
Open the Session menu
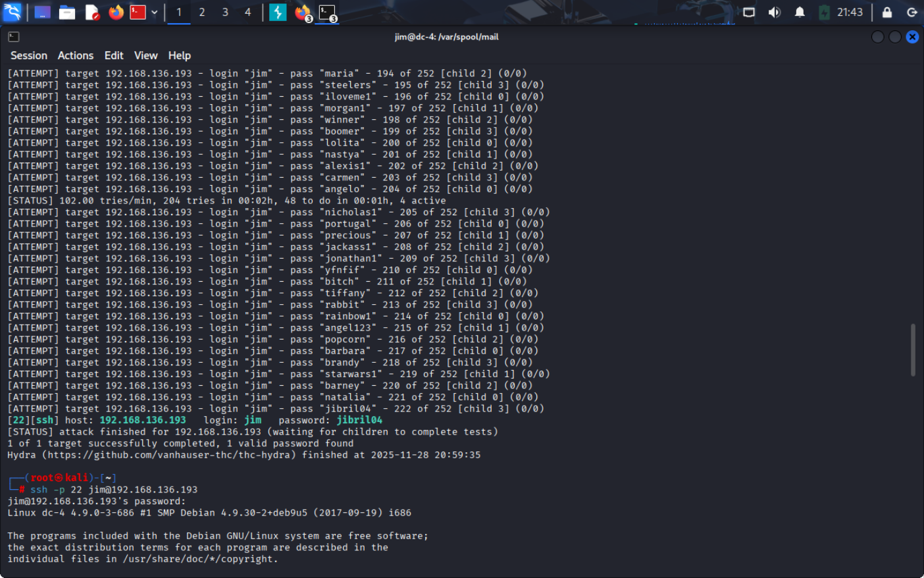[29, 56]
